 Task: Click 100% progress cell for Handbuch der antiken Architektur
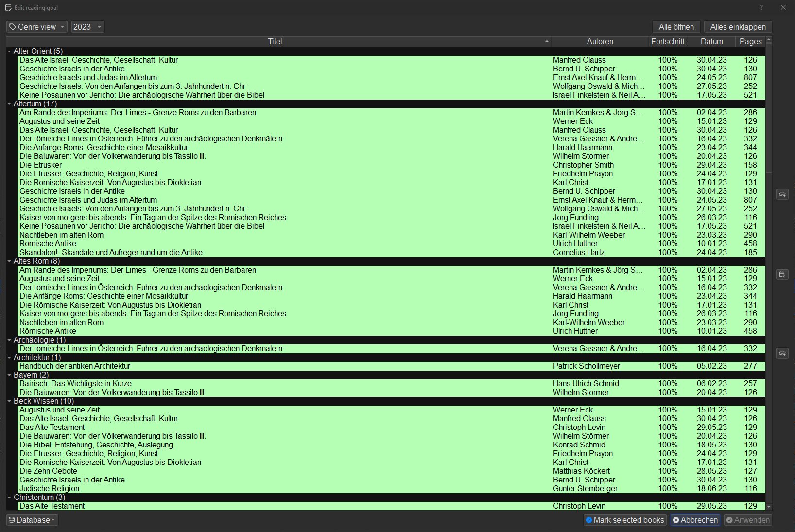click(x=668, y=366)
